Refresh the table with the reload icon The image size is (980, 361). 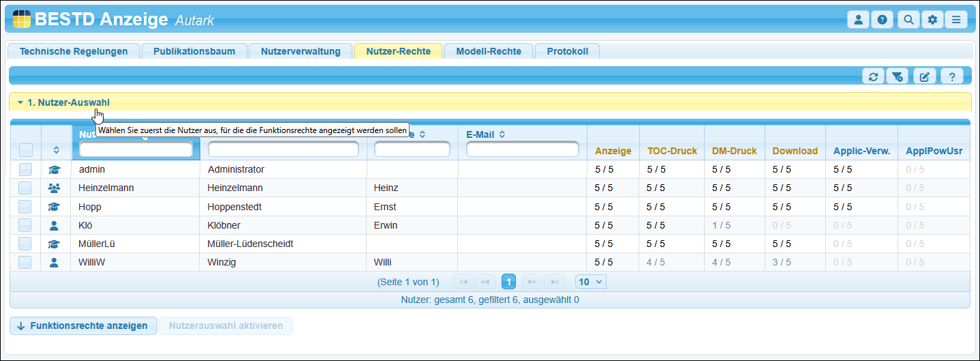[x=873, y=76]
